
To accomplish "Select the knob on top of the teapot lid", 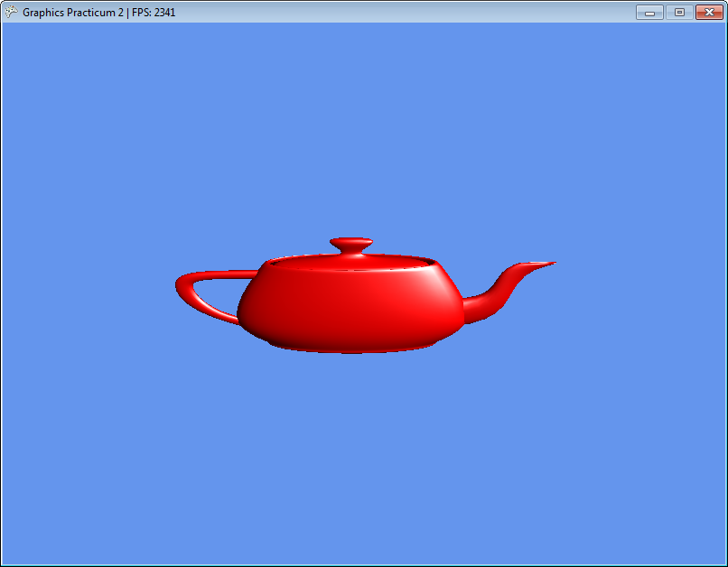I will tap(351, 245).
